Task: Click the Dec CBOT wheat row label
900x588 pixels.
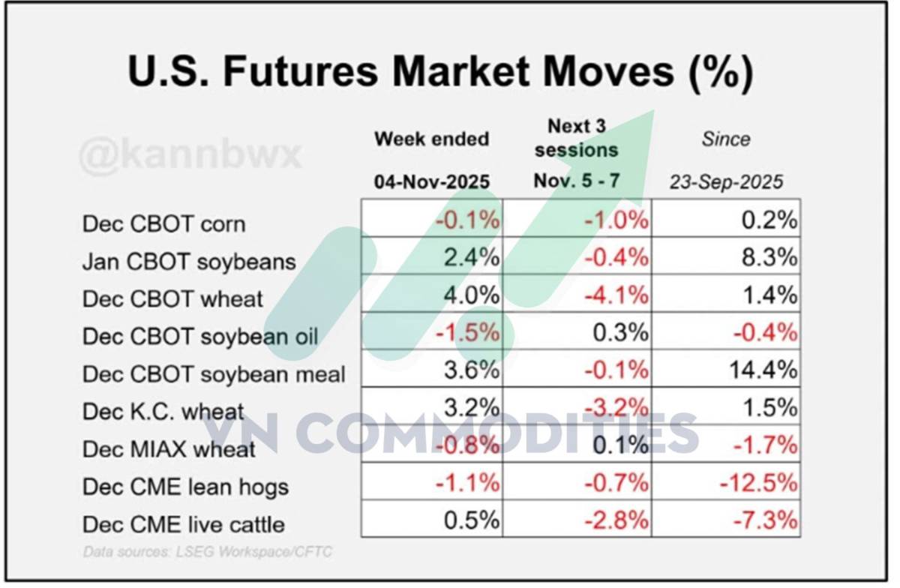Action: click(x=172, y=298)
